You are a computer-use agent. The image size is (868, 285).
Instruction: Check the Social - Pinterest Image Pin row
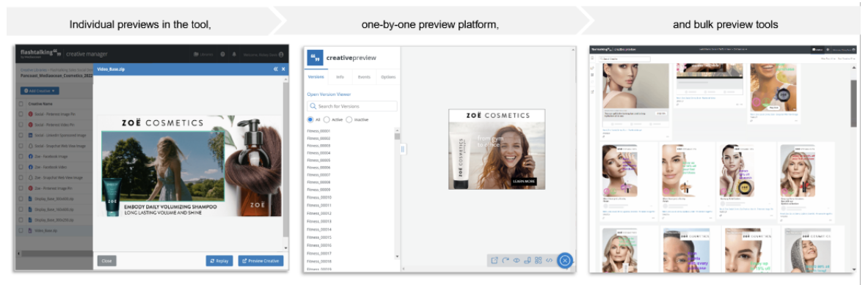click(x=21, y=114)
